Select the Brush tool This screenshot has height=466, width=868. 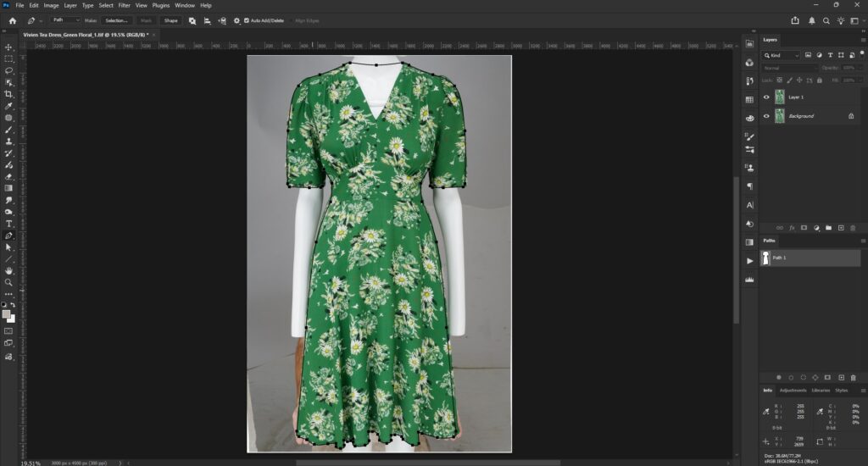8,130
